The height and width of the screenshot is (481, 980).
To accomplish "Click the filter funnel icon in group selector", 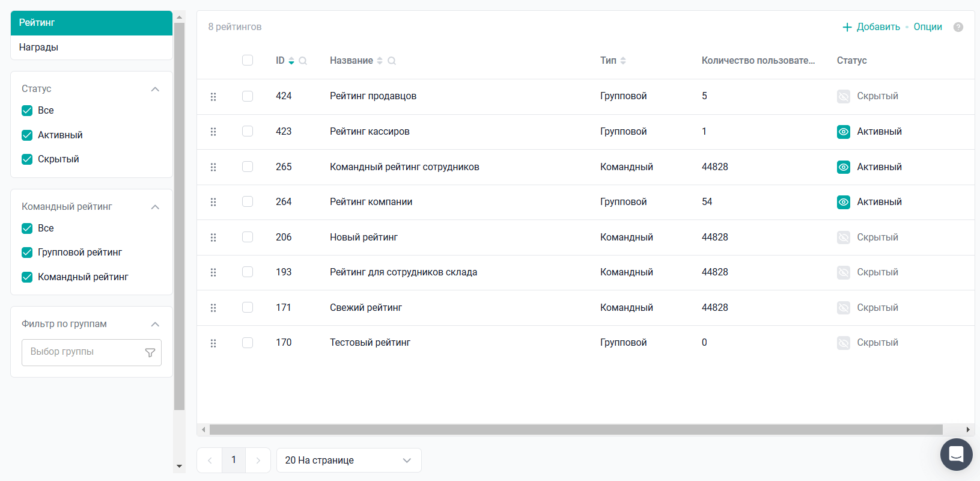I will [x=150, y=353].
